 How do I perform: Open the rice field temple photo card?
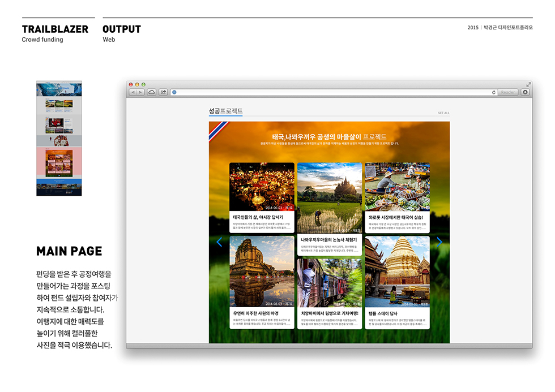click(x=329, y=198)
